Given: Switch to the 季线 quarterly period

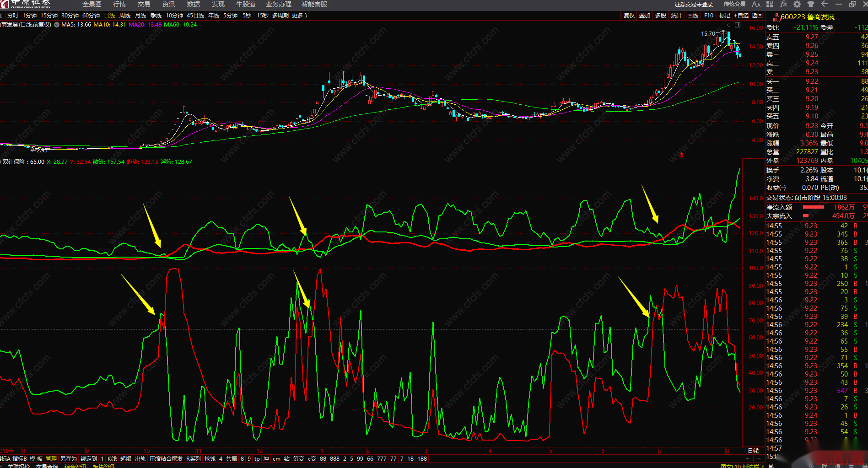Looking at the screenshot, I should [x=156, y=16].
